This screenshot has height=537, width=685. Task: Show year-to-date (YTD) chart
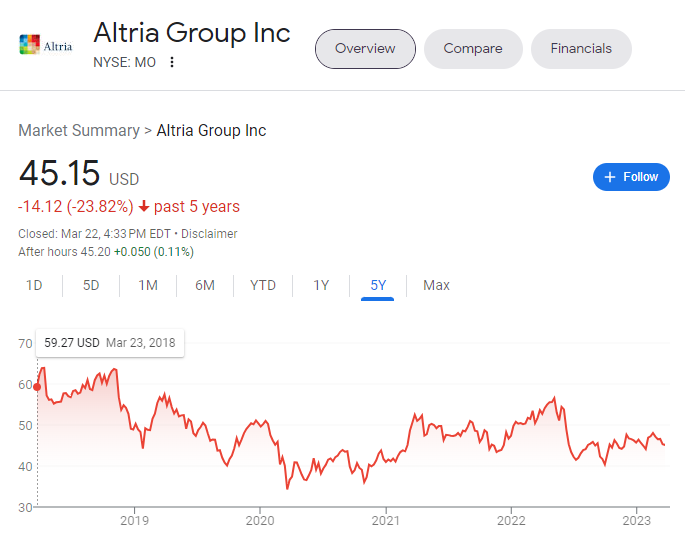pyautogui.click(x=263, y=285)
